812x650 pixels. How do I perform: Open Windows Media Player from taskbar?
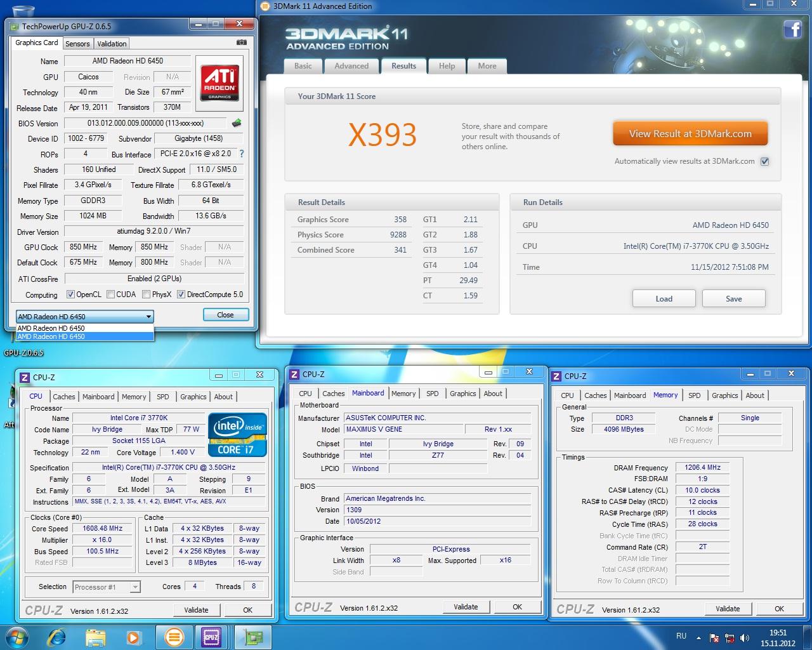point(133,637)
